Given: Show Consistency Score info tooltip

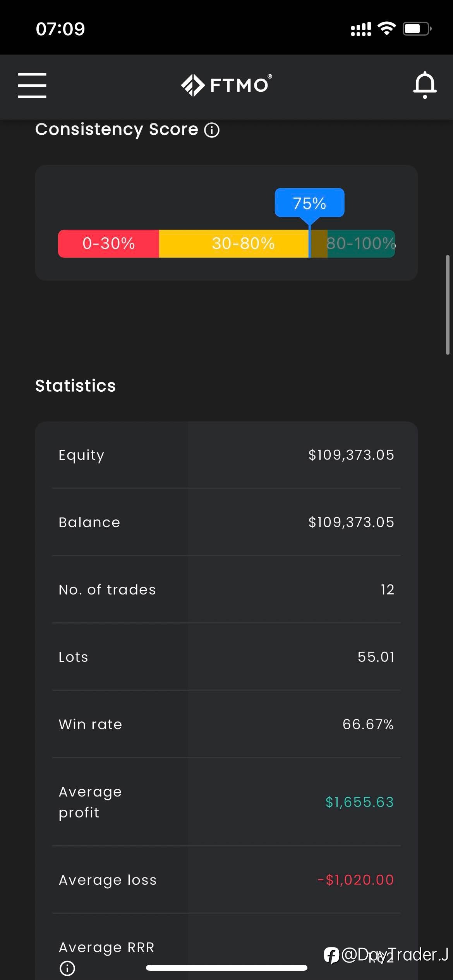Looking at the screenshot, I should (x=212, y=130).
